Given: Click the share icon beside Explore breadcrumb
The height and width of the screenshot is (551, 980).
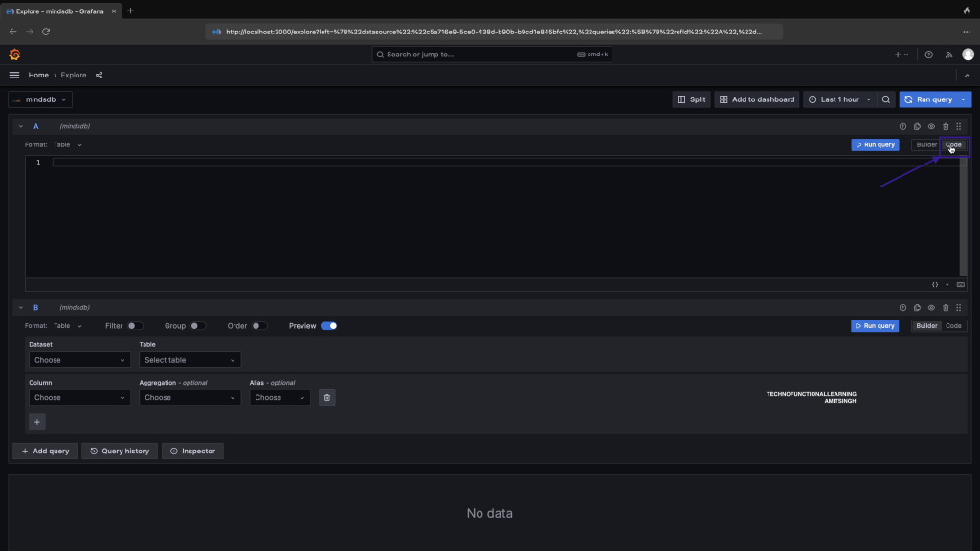Looking at the screenshot, I should pyautogui.click(x=100, y=75).
